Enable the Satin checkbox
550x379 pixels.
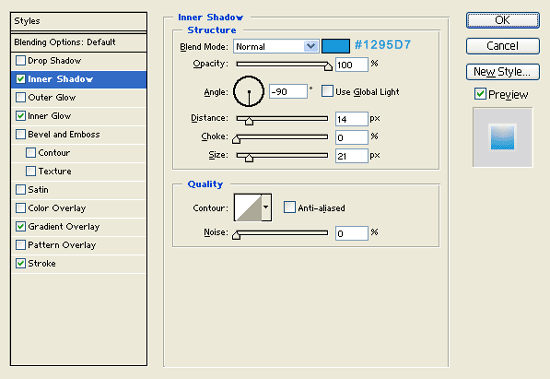(x=21, y=190)
